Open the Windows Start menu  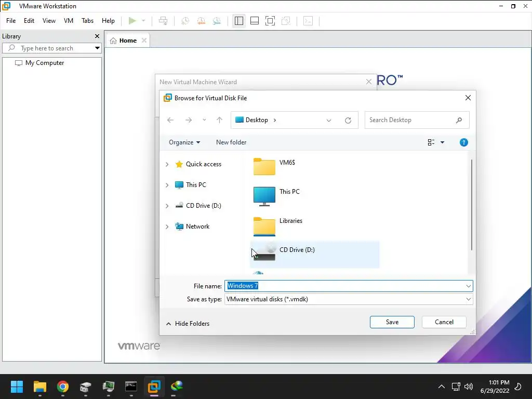(17, 386)
